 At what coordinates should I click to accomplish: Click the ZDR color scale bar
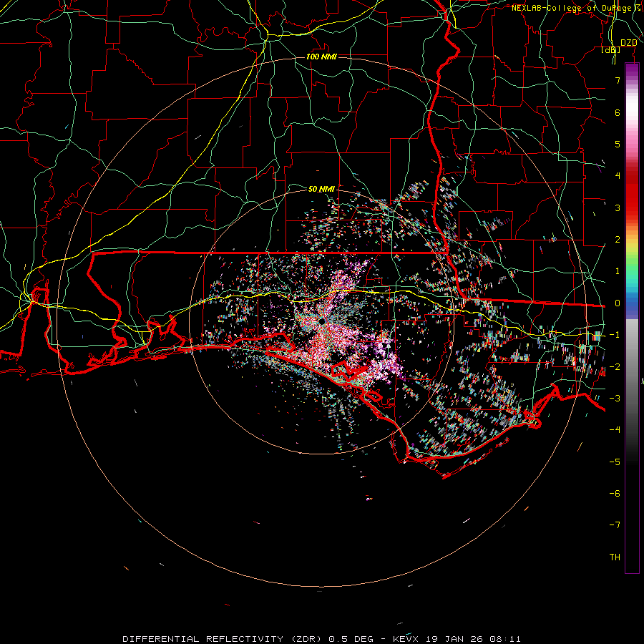632,318
